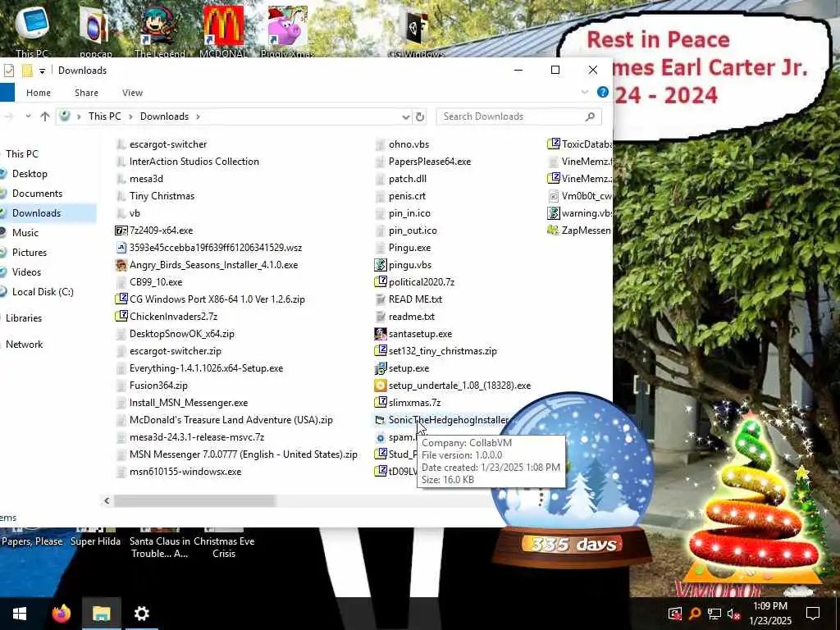This screenshot has width=840, height=630.
Task: Select the Tiny Christmas folder
Action: pyautogui.click(x=155, y=196)
